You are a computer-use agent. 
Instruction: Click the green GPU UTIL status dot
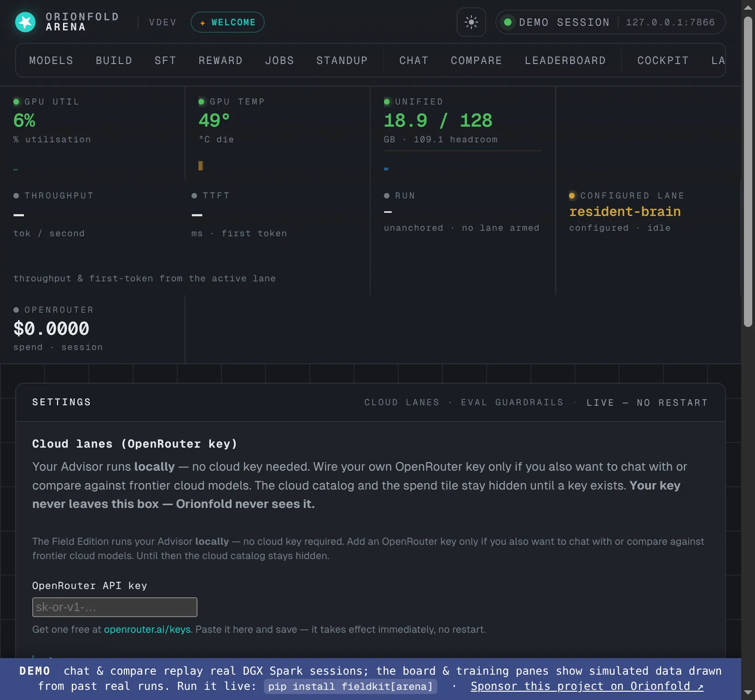(x=16, y=102)
